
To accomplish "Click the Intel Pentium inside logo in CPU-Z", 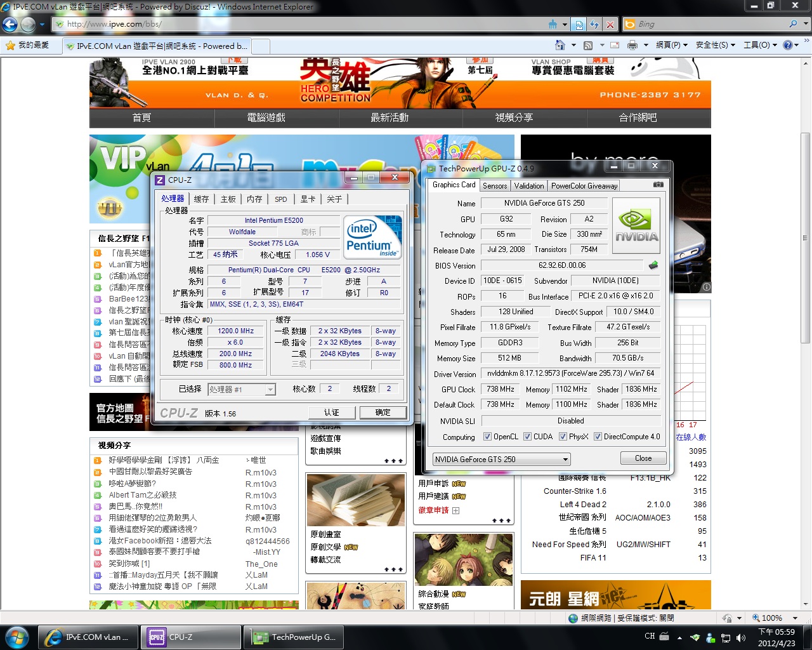I will [x=372, y=237].
